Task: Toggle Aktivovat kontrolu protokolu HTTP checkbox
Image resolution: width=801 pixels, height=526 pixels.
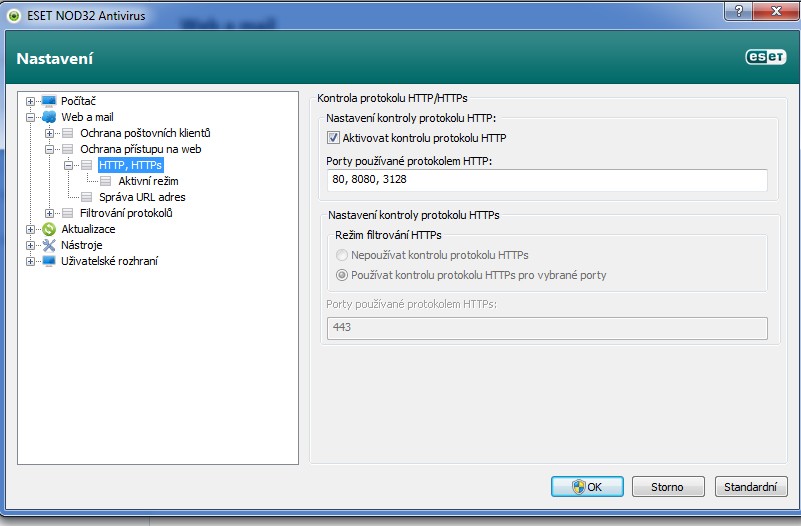Action: click(333, 138)
